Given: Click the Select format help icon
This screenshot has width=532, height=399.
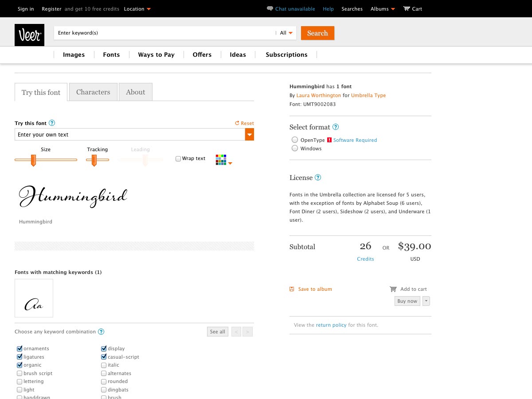Looking at the screenshot, I should coord(336,127).
